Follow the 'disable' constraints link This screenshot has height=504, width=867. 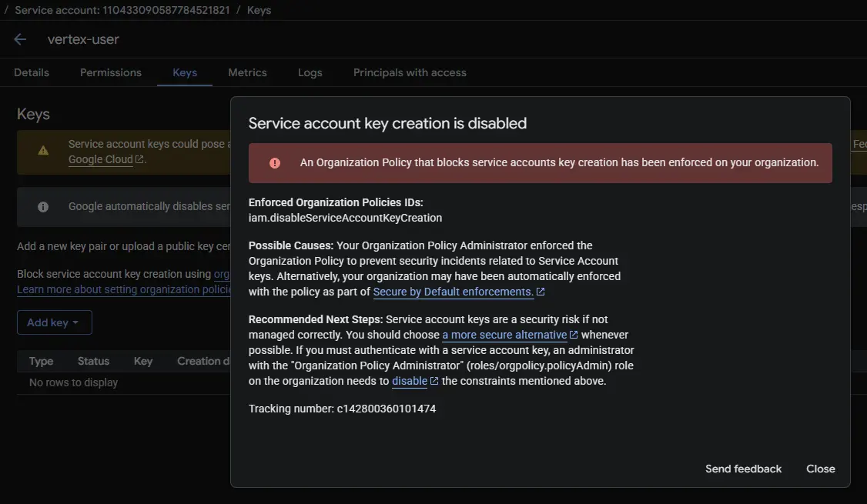pyautogui.click(x=410, y=381)
